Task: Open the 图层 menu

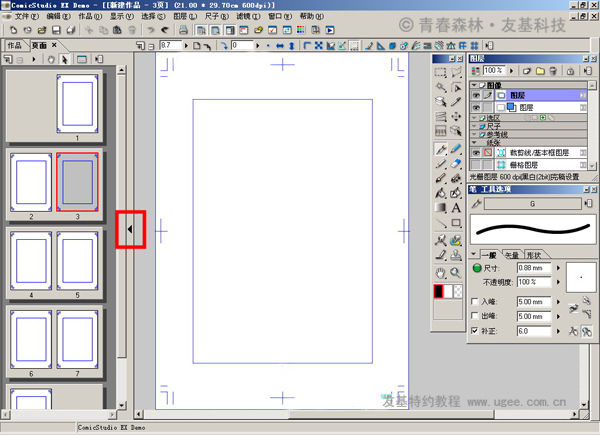Action: [185, 16]
